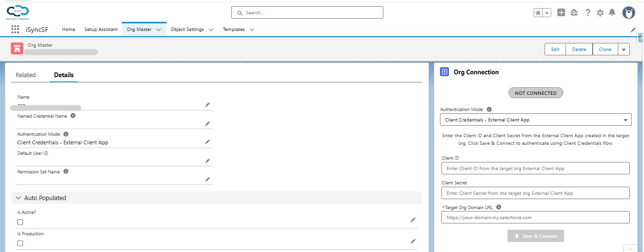Click the Org Connection lightning panel icon
Viewport: 644px width, 252px height.
(444, 72)
